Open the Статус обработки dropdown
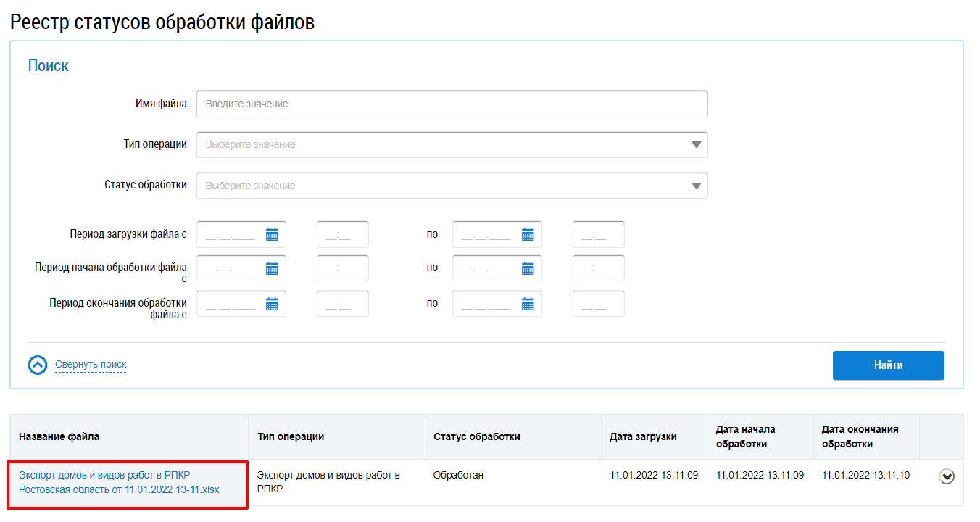This screenshot has height=522, width=980. pyautogui.click(x=452, y=186)
